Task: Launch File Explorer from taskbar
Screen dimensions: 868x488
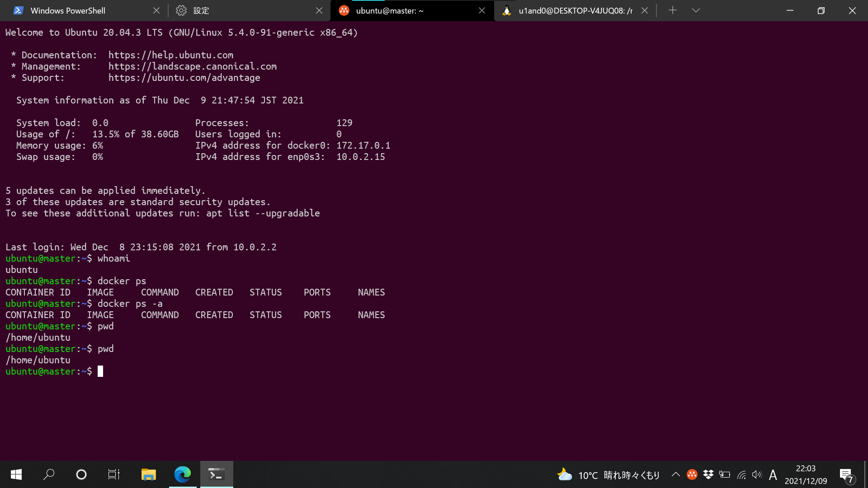Action: tap(148, 474)
